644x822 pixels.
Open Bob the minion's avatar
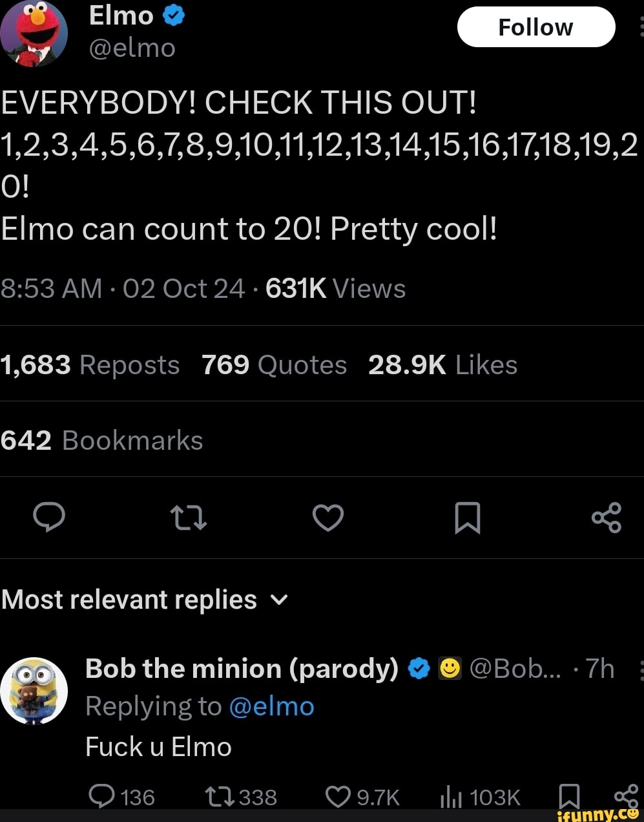click(x=34, y=690)
